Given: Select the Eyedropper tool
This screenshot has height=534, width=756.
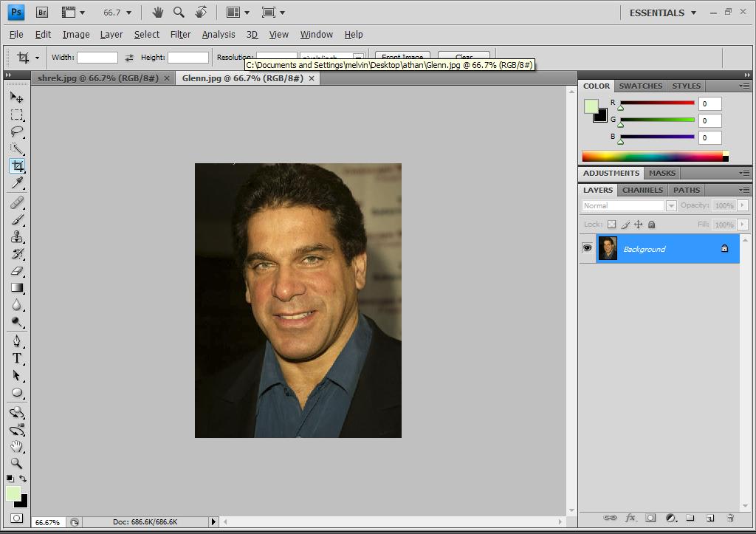Looking at the screenshot, I should pos(17,183).
